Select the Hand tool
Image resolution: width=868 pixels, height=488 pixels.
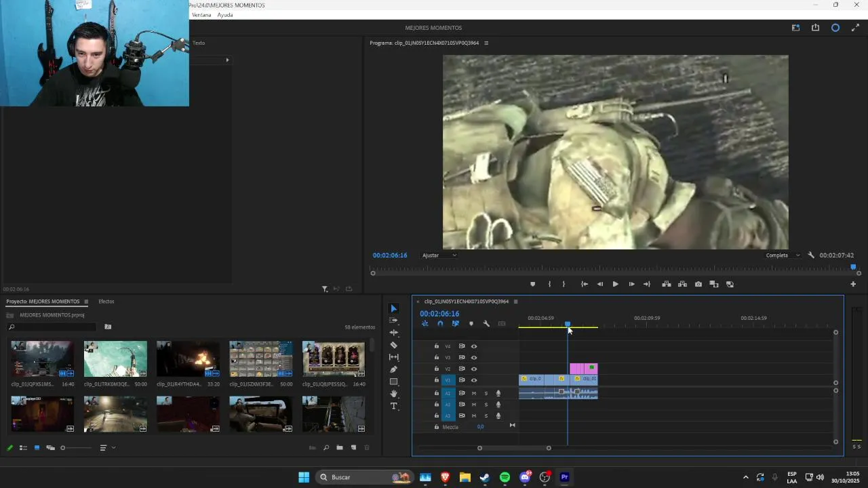click(393, 394)
